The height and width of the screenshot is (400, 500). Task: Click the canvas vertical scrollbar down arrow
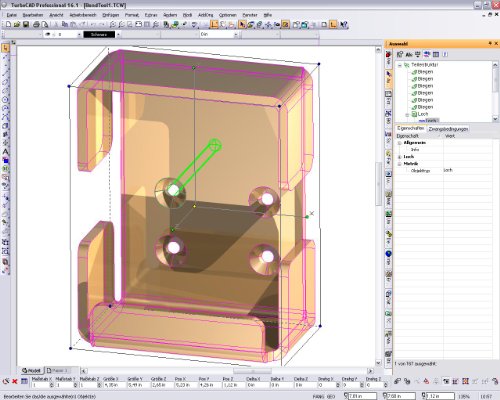pos(378,363)
